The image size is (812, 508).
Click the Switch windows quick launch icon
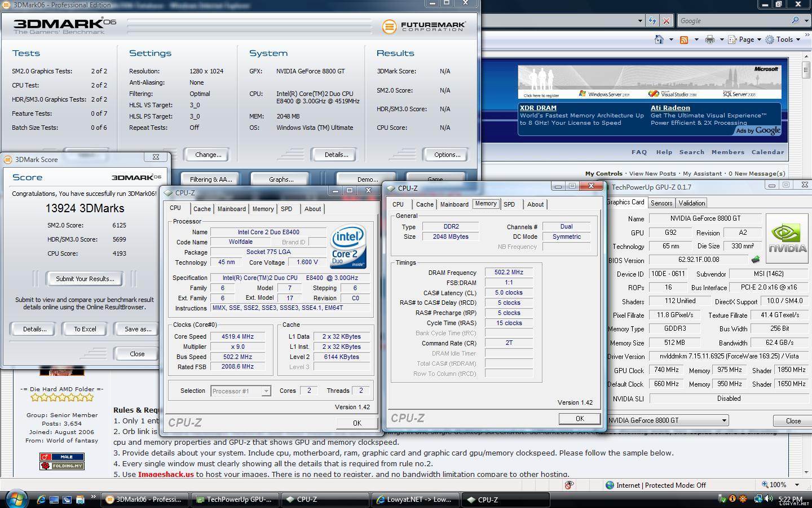67,500
